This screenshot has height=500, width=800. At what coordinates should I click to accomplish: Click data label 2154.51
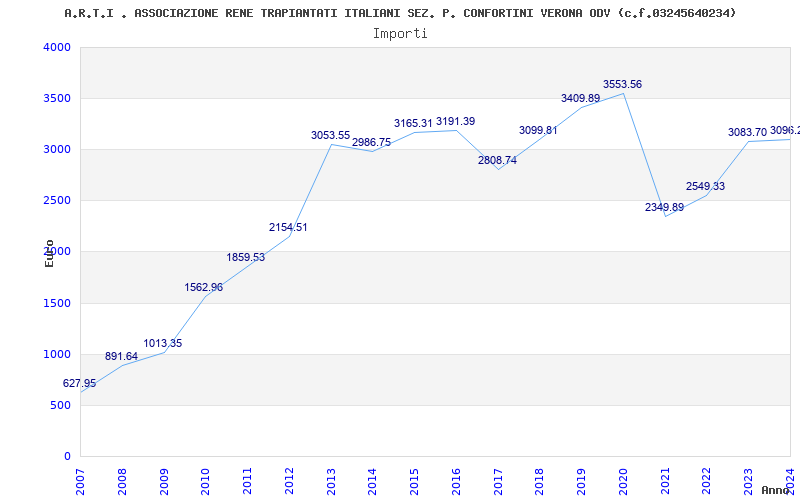pos(288,227)
